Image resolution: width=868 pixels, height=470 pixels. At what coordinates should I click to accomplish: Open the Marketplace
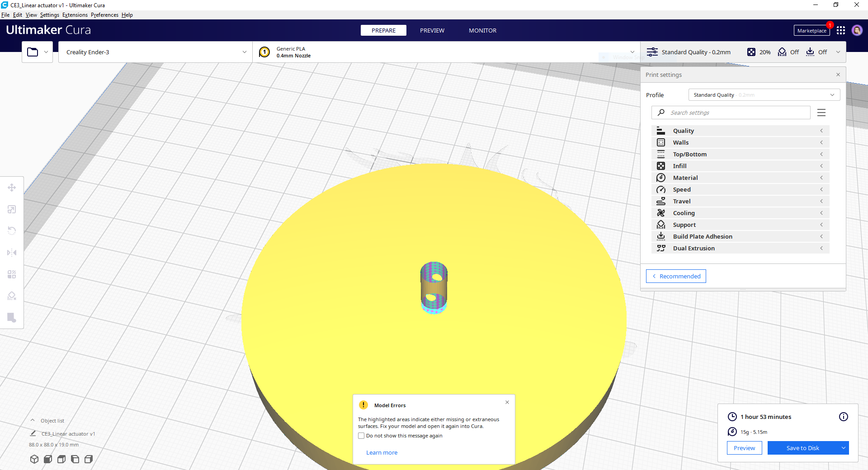pos(811,30)
